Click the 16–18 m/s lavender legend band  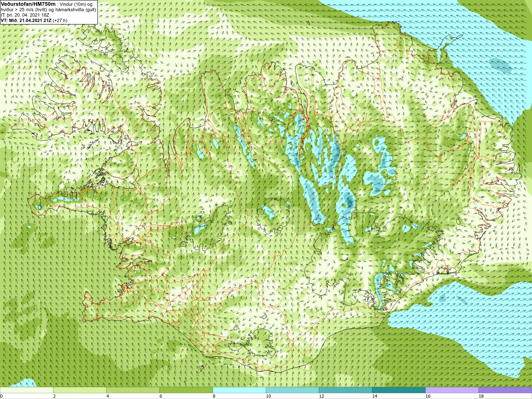(x=452, y=390)
